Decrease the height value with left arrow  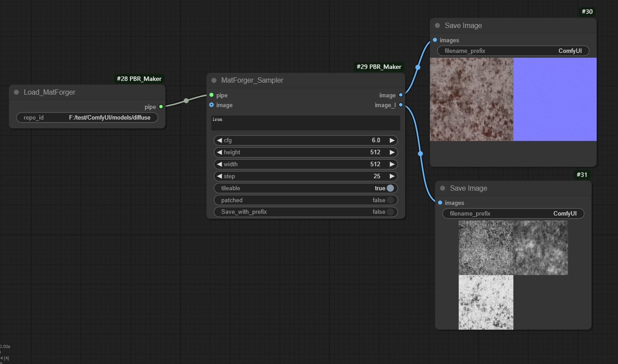pyautogui.click(x=219, y=152)
